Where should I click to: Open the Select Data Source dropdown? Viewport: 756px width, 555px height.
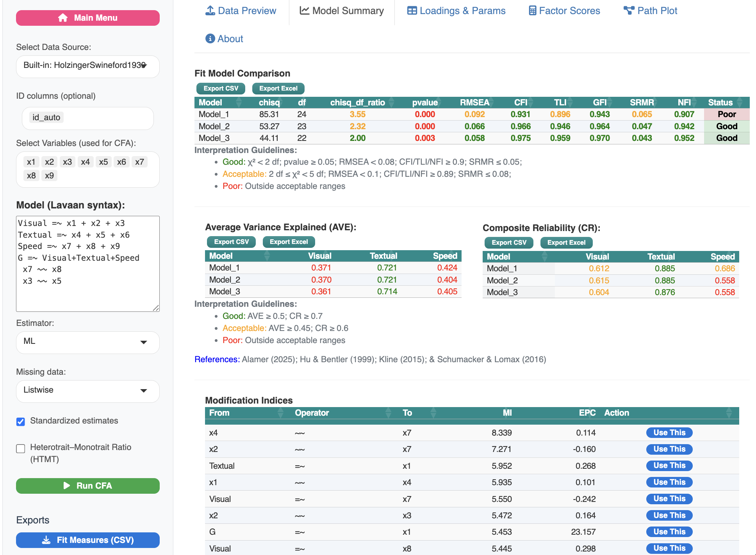[87, 66]
